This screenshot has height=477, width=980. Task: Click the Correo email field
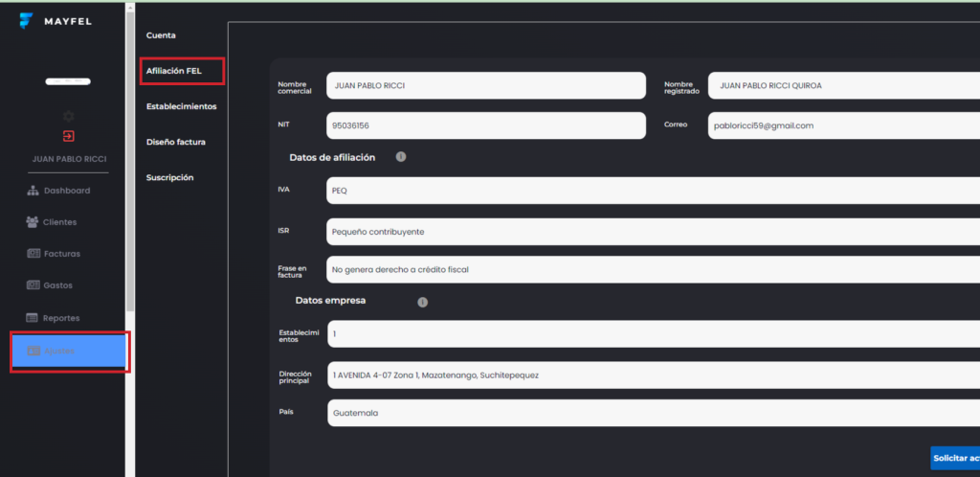pyautogui.click(x=842, y=125)
